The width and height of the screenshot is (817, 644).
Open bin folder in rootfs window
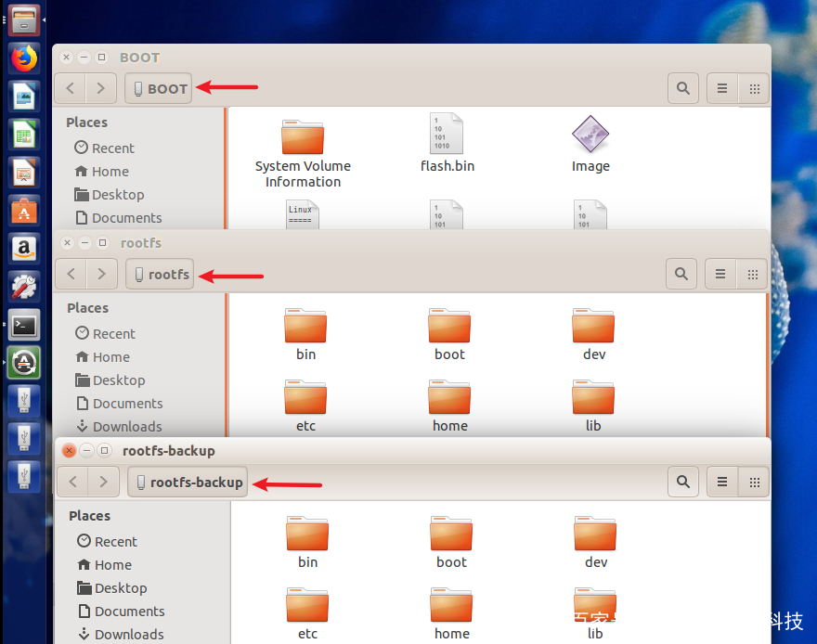pos(305,334)
